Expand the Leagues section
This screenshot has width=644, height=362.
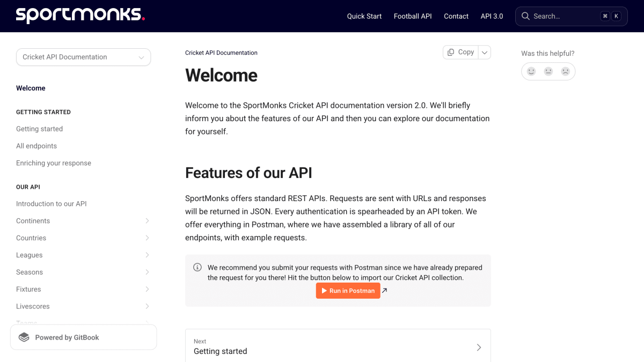click(147, 255)
